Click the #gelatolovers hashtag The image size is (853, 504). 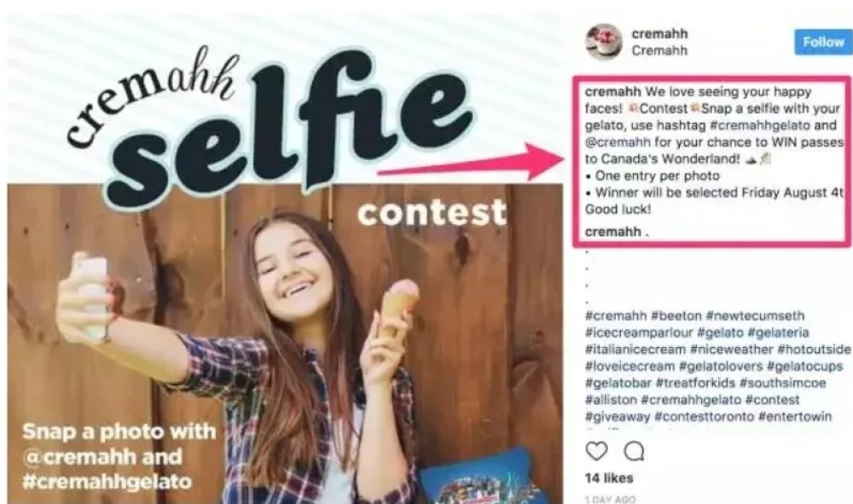[721, 366]
